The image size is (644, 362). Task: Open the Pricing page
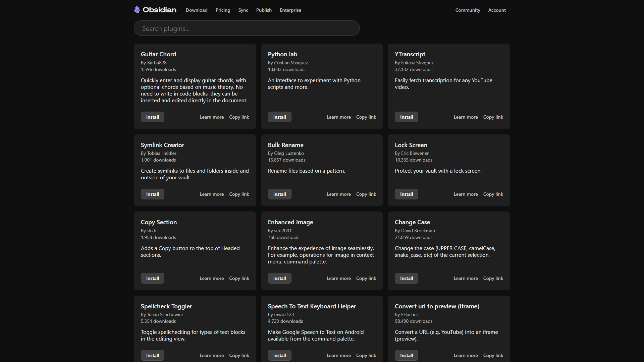223,10
